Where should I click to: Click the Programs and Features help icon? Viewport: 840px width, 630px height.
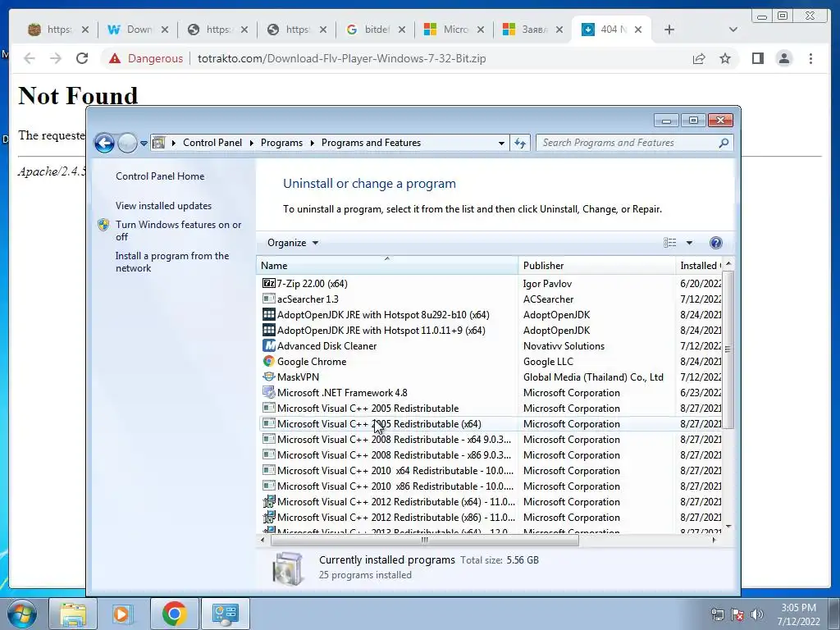pyautogui.click(x=715, y=243)
